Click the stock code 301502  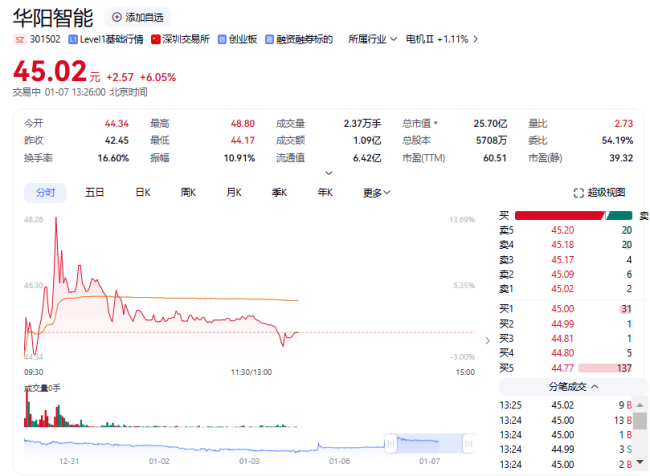click(45, 39)
